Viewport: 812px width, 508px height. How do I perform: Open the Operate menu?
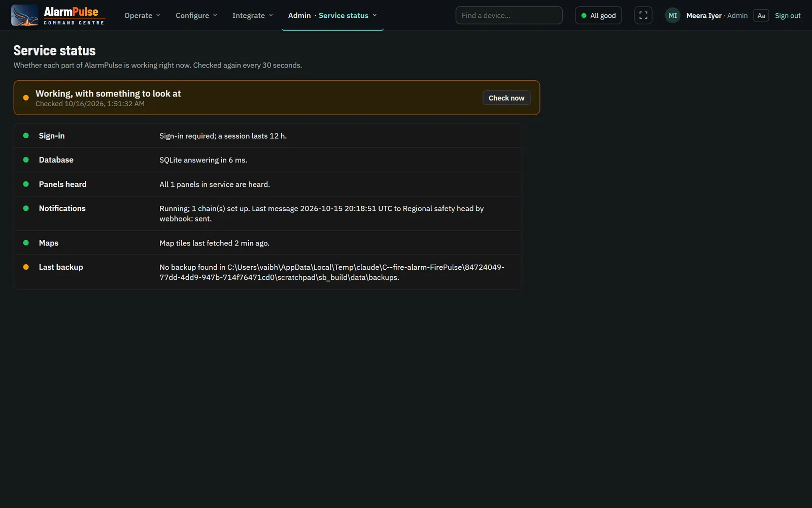(142, 15)
